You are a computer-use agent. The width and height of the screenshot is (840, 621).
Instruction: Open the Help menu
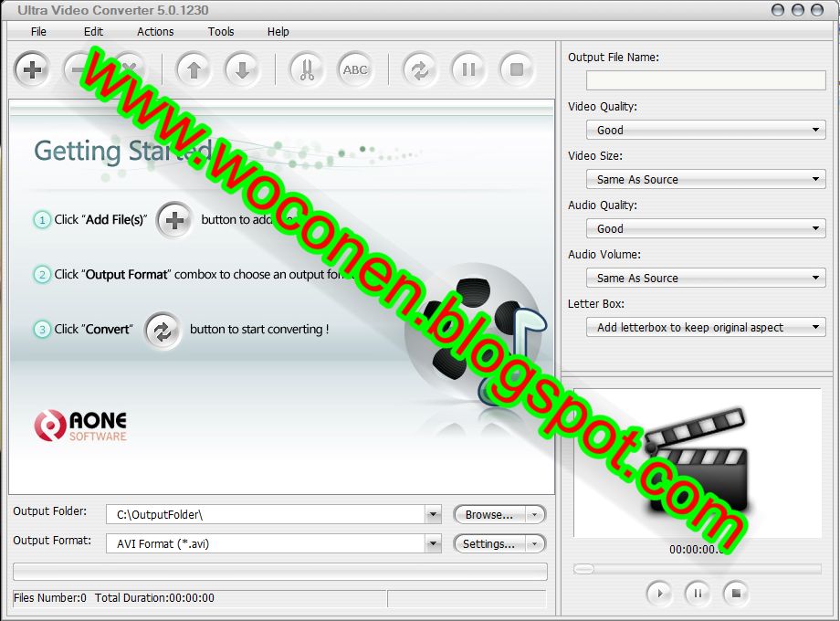[278, 32]
